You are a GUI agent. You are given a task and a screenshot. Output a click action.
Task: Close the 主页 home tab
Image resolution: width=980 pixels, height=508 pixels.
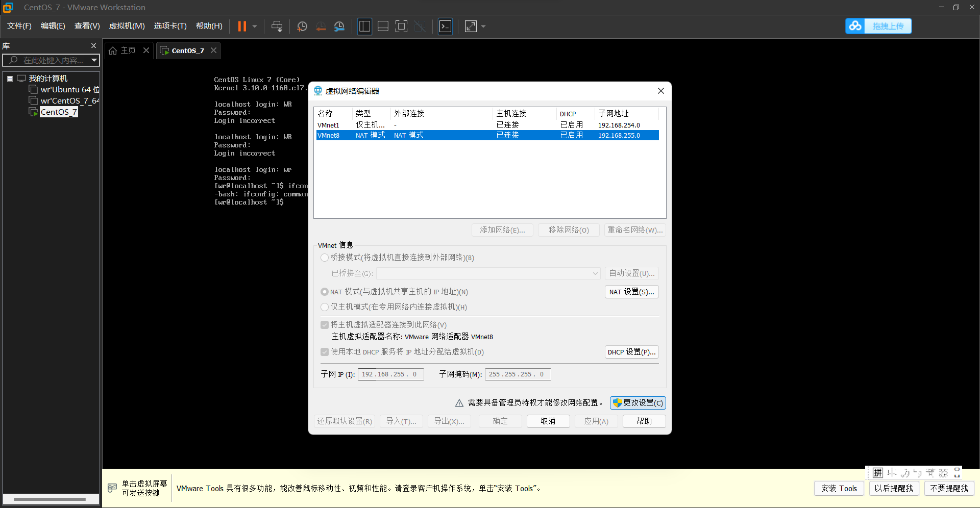(x=146, y=50)
